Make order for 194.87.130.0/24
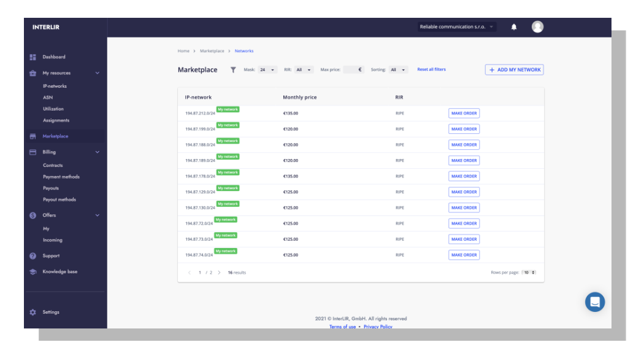Viewport: 644px width, 361px height. 464,208
